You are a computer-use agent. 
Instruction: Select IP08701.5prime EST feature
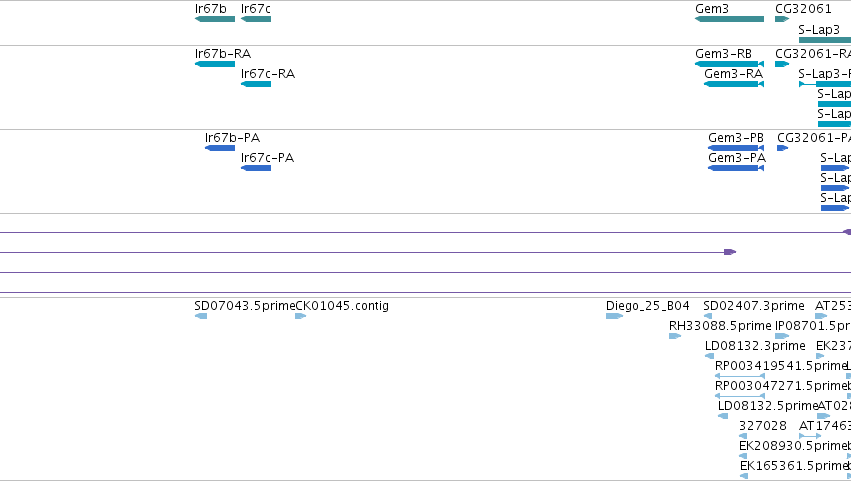click(x=782, y=336)
